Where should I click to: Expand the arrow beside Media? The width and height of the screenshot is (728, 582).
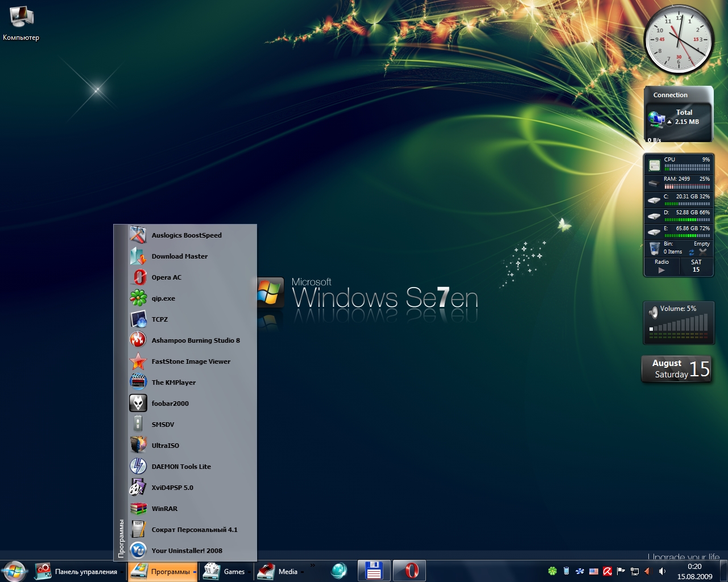click(303, 572)
